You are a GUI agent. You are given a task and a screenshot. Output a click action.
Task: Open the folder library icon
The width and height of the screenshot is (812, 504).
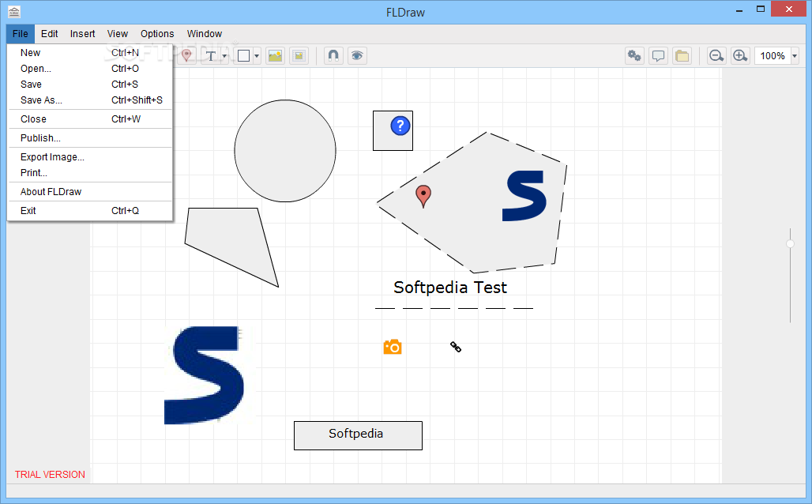pyautogui.click(x=682, y=55)
